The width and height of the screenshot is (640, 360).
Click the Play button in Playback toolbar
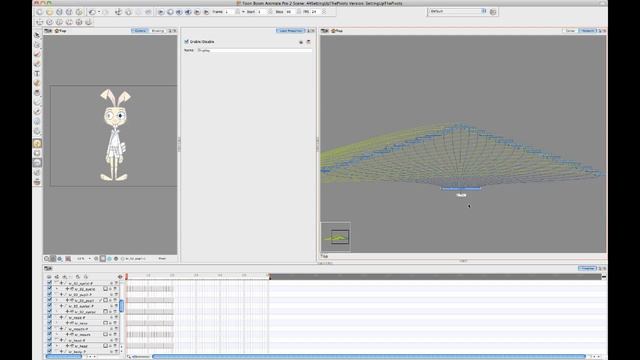161,12
